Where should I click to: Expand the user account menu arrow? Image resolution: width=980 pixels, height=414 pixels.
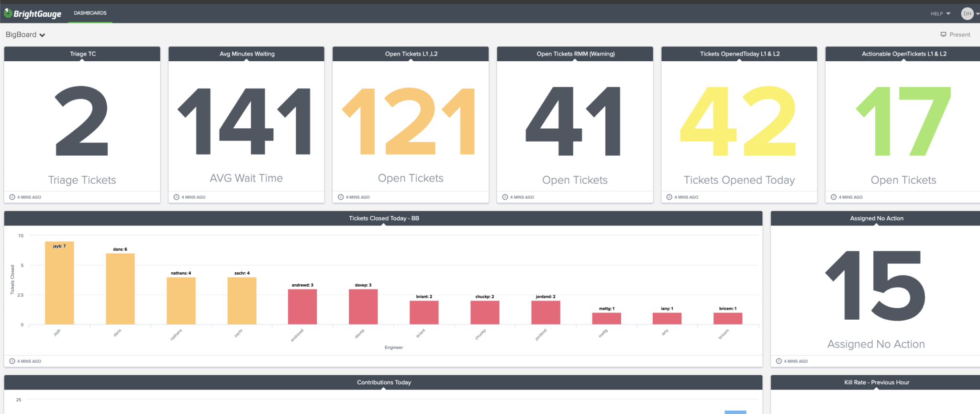coord(977,14)
